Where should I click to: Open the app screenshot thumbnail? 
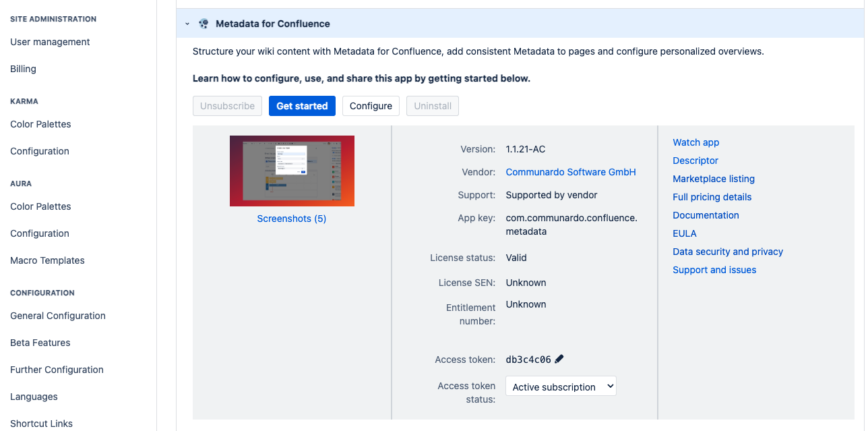click(292, 171)
